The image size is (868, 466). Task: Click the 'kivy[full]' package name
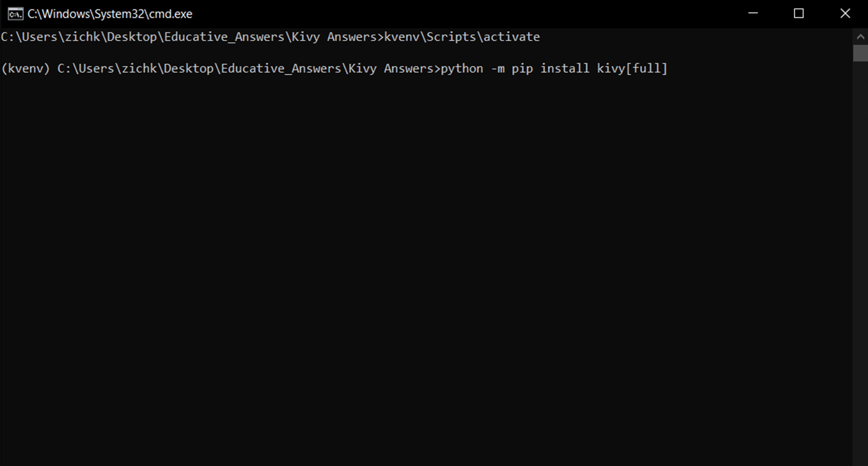pyautogui.click(x=632, y=69)
